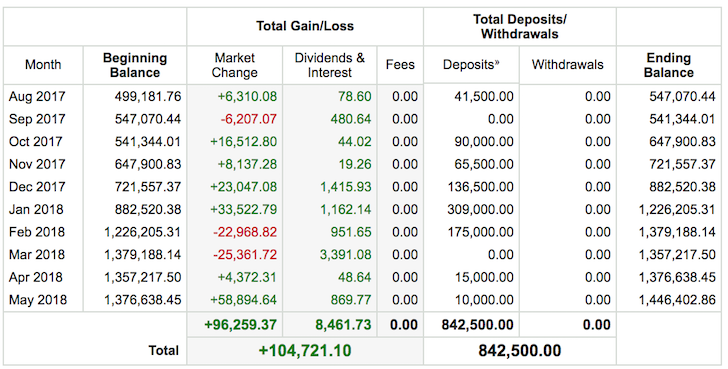Viewport: 728px width, 369px height.
Task: Click market change subtotal +96,259.37
Action: (x=240, y=325)
